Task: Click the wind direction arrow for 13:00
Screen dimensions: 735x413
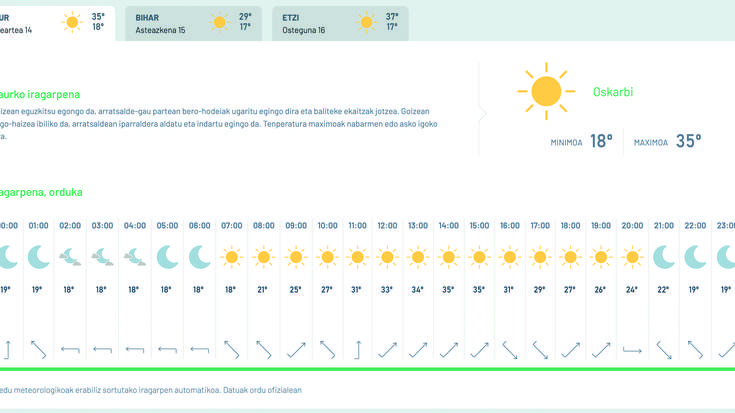Action: pos(418,350)
